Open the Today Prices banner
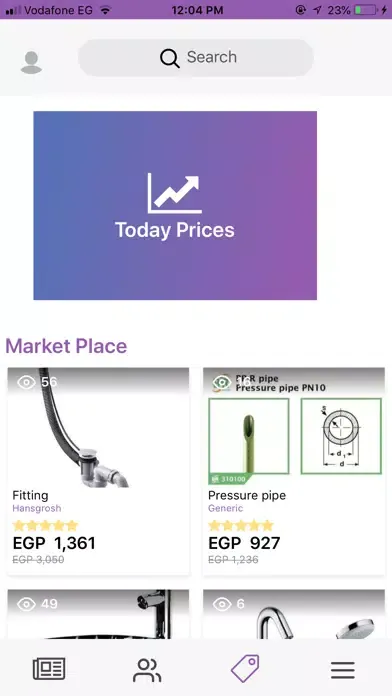The width and height of the screenshot is (392, 696). [175, 206]
